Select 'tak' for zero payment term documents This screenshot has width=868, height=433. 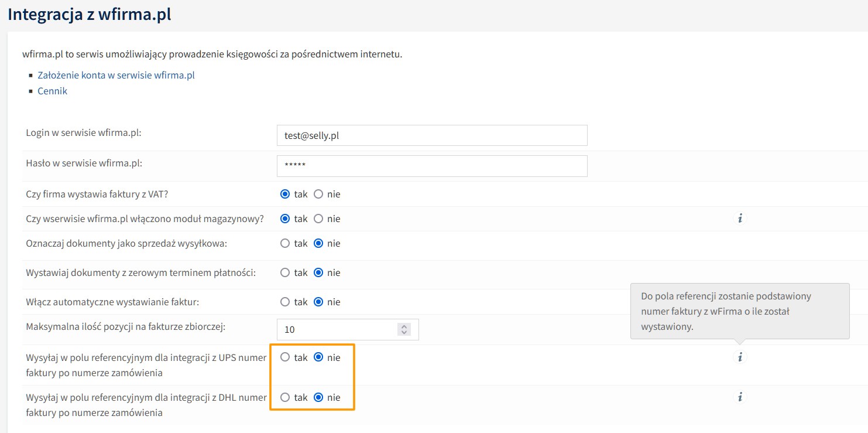[x=285, y=272]
